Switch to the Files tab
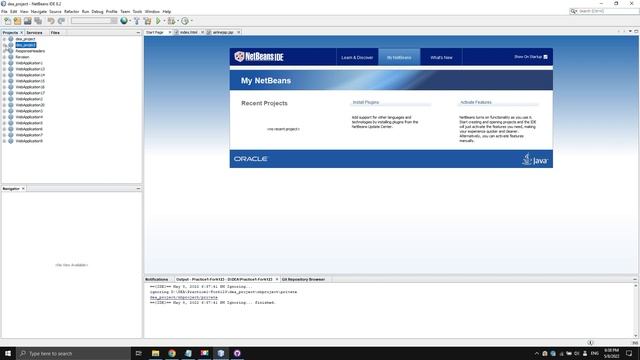640x360 pixels. 55,32
